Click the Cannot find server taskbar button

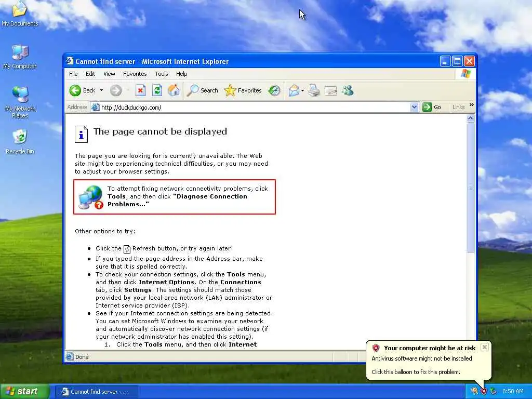click(96, 392)
